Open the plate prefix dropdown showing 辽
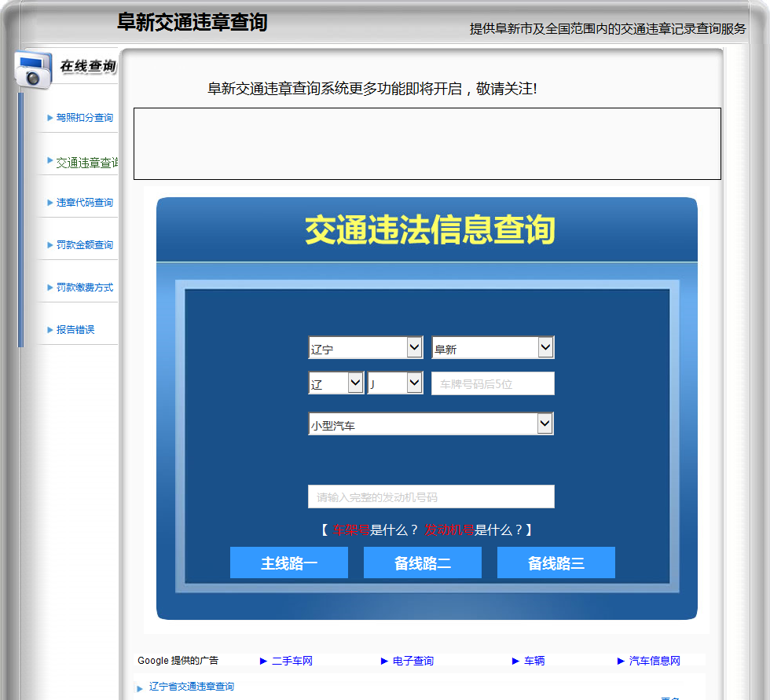This screenshot has height=700, width=770. coord(336,383)
